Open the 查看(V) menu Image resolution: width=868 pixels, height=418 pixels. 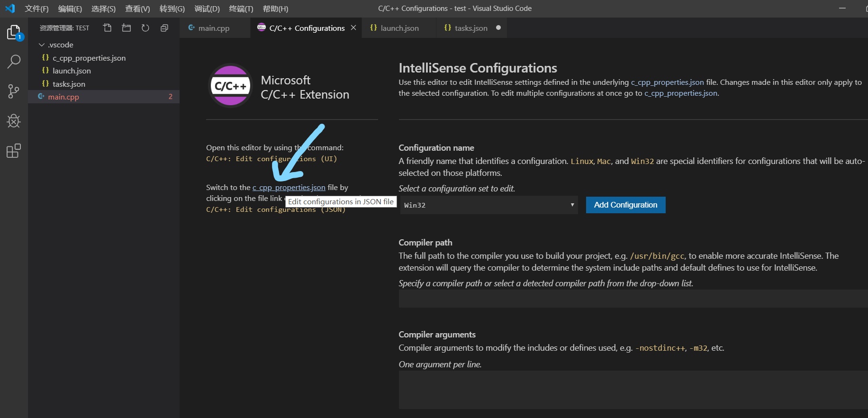click(137, 9)
